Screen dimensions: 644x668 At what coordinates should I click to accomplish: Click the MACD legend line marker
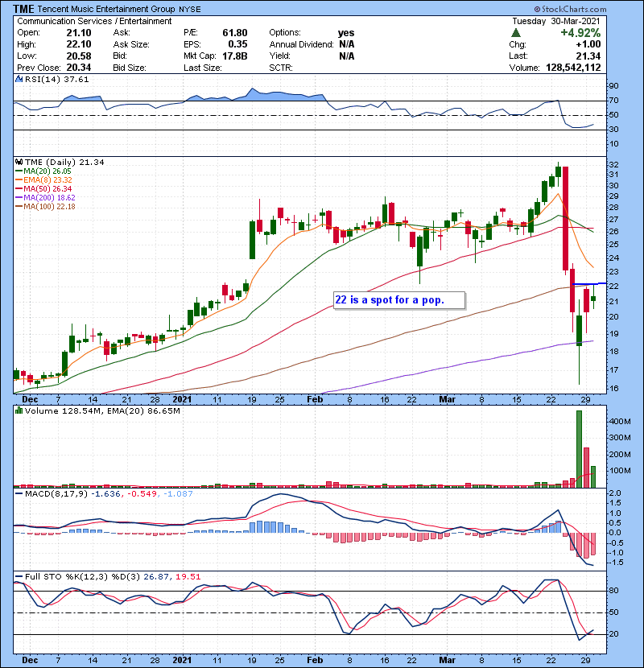point(19,494)
